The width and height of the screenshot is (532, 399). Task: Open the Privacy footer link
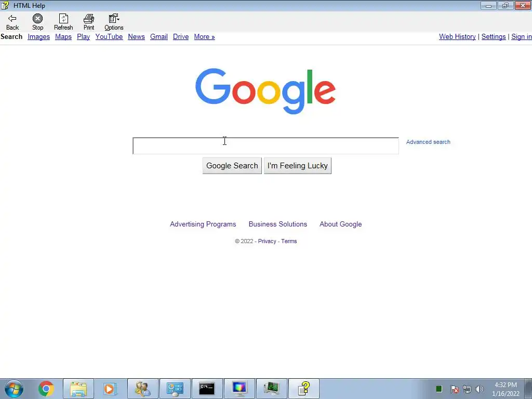pyautogui.click(x=267, y=241)
